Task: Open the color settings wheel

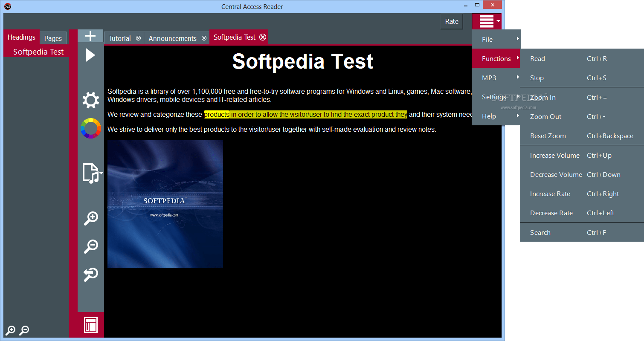Action: [x=90, y=128]
